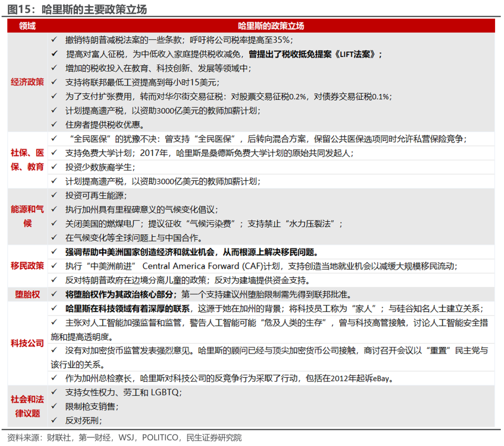504x446 pixels.
Task: Click the row 支持将联邦最低工资提高到每小时15美元
Action: [x=271, y=82]
